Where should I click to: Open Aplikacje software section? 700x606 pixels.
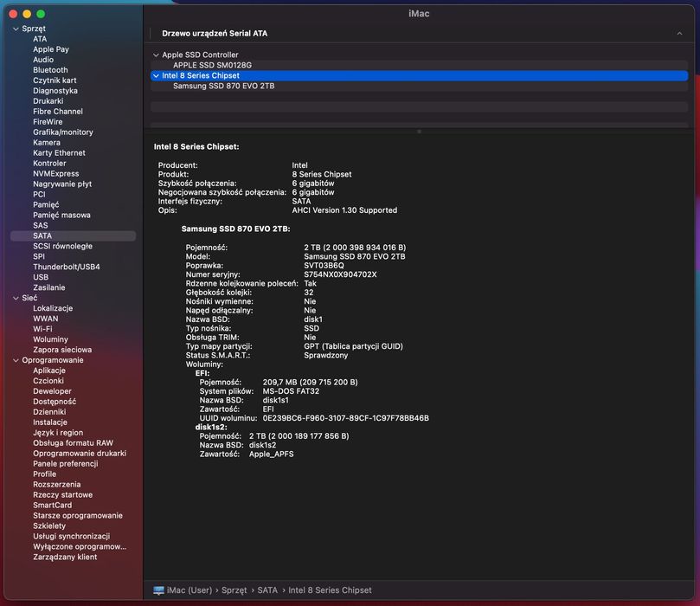pos(49,371)
